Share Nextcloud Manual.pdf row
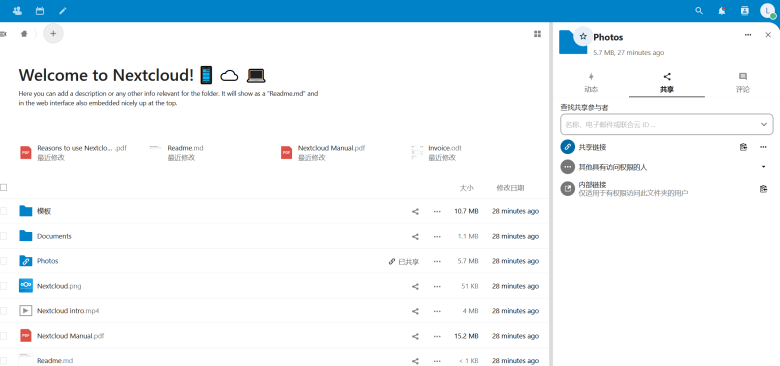This screenshot has width=780, height=366. 415,336
